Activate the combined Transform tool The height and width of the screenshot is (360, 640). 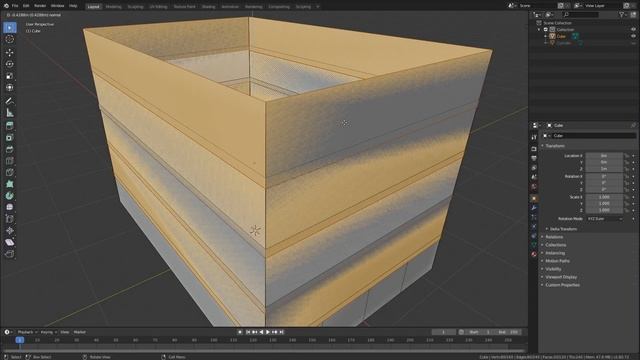pyautogui.click(x=10, y=88)
